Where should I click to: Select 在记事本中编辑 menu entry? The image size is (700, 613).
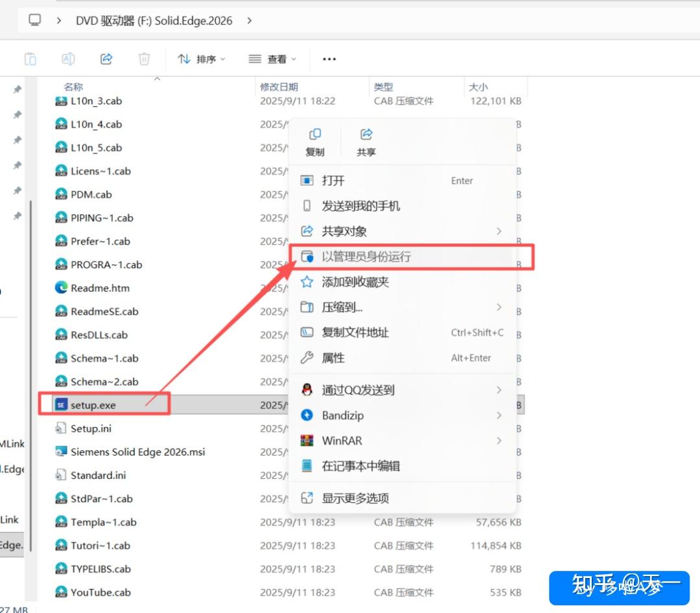(361, 466)
